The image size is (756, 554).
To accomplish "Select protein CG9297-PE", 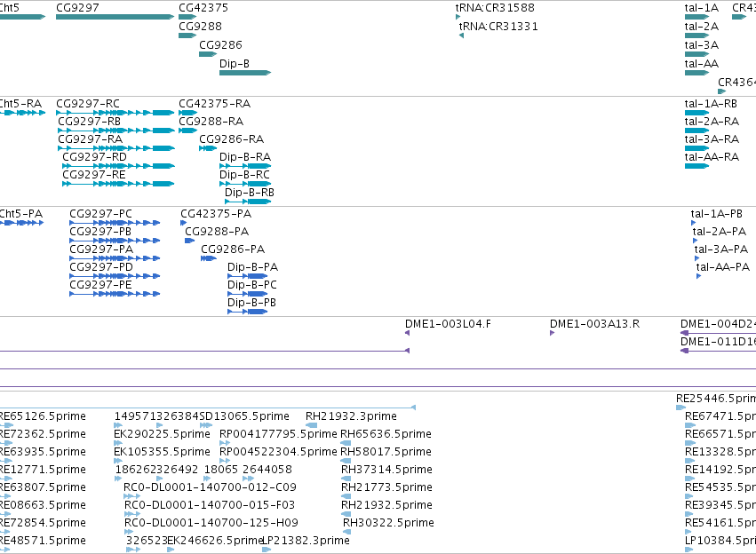I will [115, 294].
